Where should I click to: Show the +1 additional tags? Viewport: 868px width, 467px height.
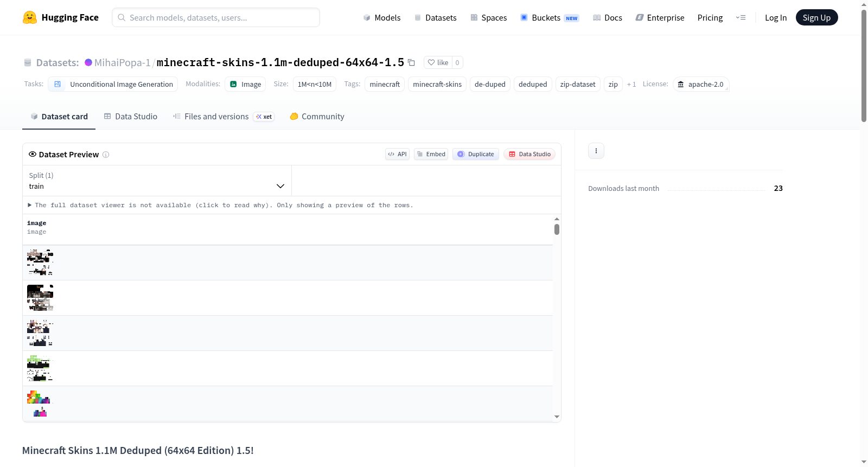631,84
